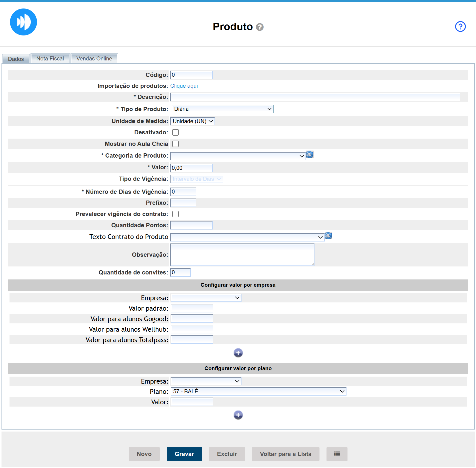Check the Desativado checkbox

(x=175, y=132)
